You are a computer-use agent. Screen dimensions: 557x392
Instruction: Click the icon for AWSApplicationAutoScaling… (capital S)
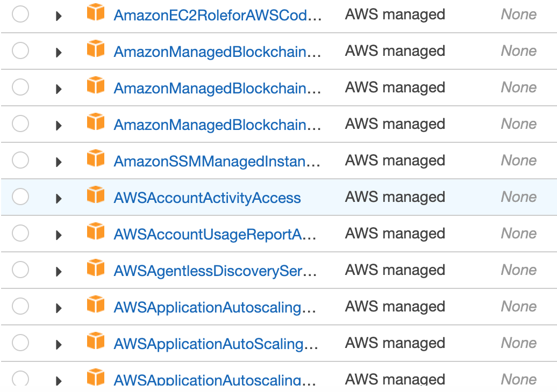pyautogui.click(x=96, y=342)
